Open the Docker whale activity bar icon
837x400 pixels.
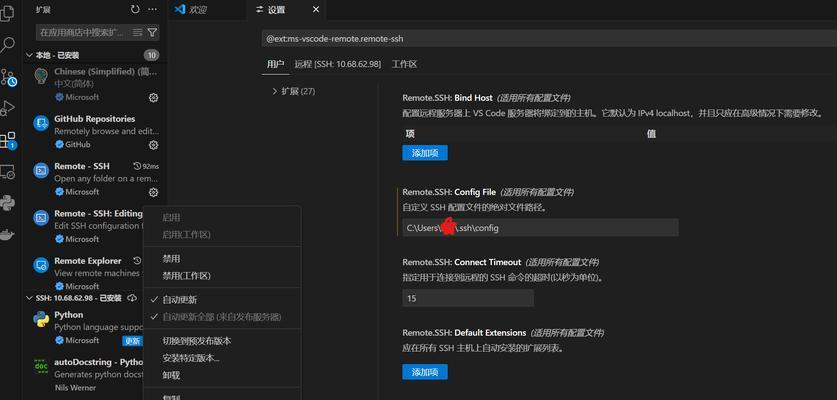(x=7, y=234)
